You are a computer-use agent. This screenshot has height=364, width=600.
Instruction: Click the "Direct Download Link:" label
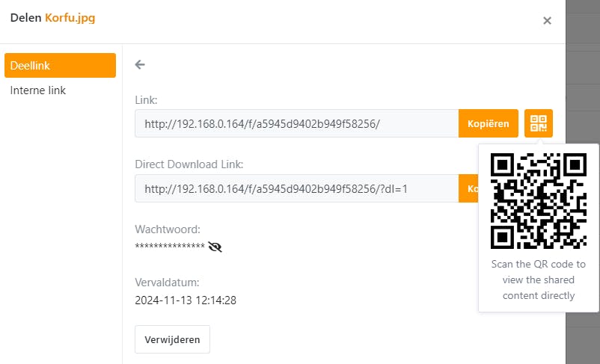tap(189, 164)
